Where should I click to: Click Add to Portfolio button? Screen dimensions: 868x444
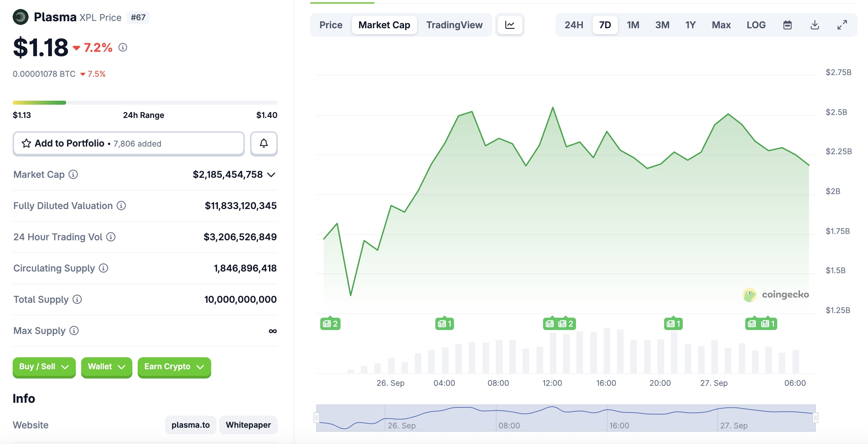pos(128,143)
